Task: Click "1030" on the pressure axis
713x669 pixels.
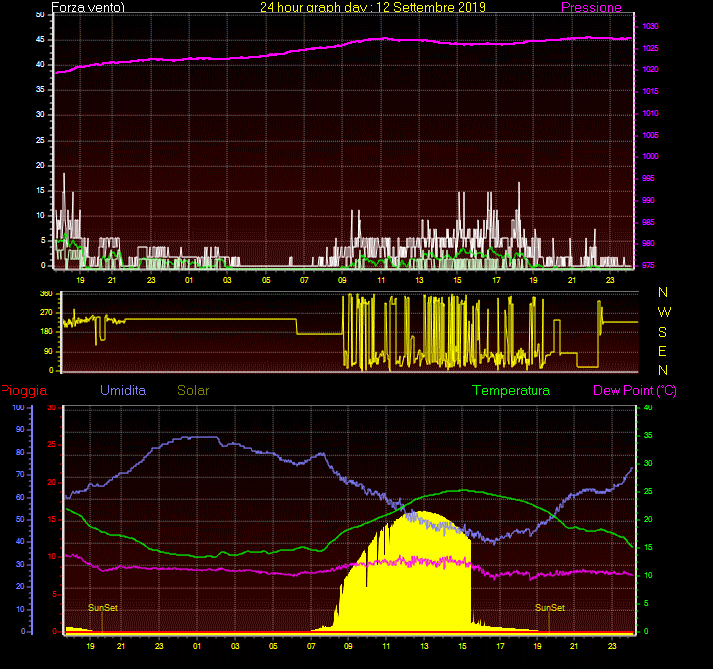Action: pyautogui.click(x=650, y=26)
